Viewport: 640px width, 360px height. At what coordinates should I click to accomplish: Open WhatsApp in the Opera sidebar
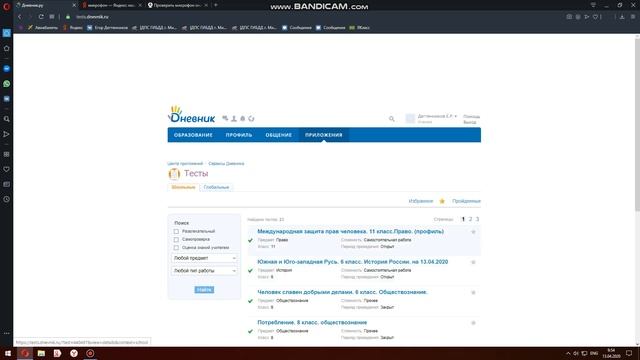point(7,84)
